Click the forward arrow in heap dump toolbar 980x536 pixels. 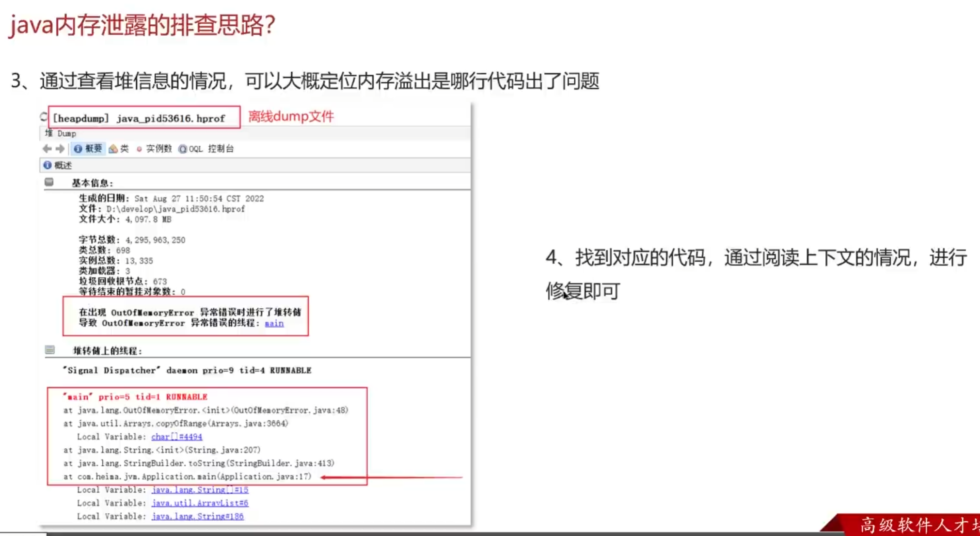[x=60, y=149]
